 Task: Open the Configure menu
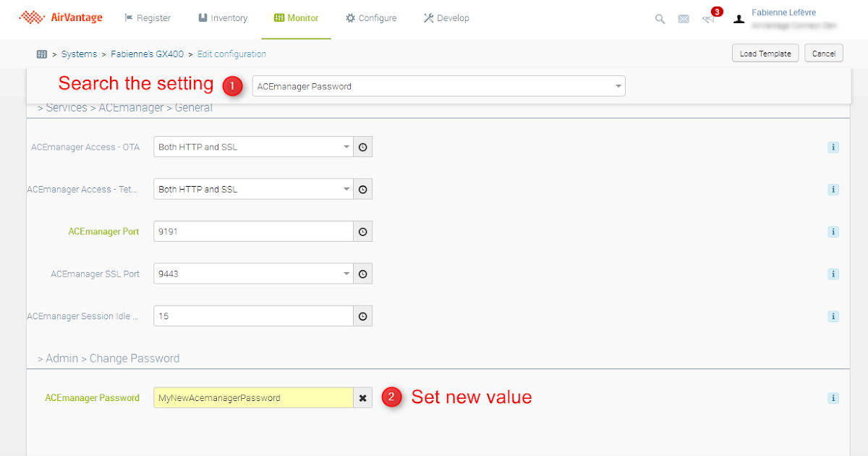coord(371,18)
